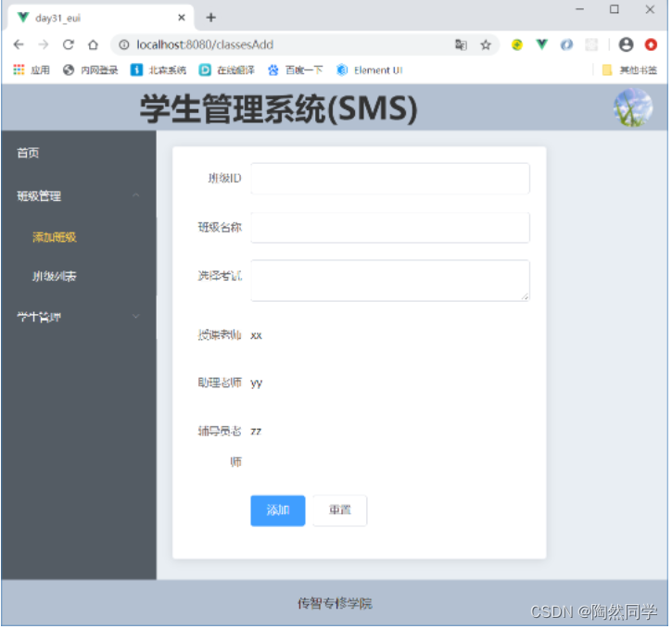Click the xx teacher value
Screen dimensions: 672x629
pos(257,336)
